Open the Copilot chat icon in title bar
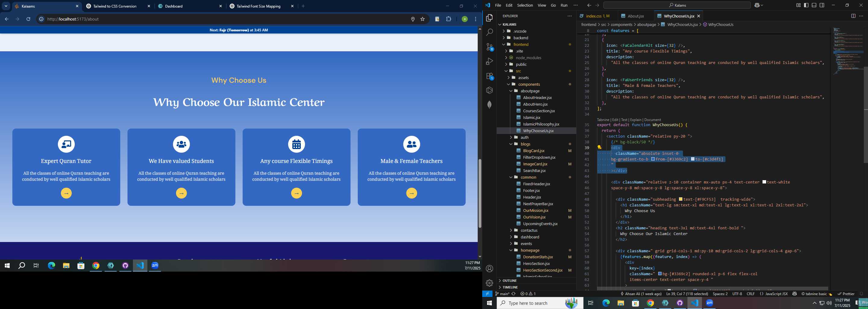Image resolution: width=868 pixels, height=309 pixels. (757, 5)
